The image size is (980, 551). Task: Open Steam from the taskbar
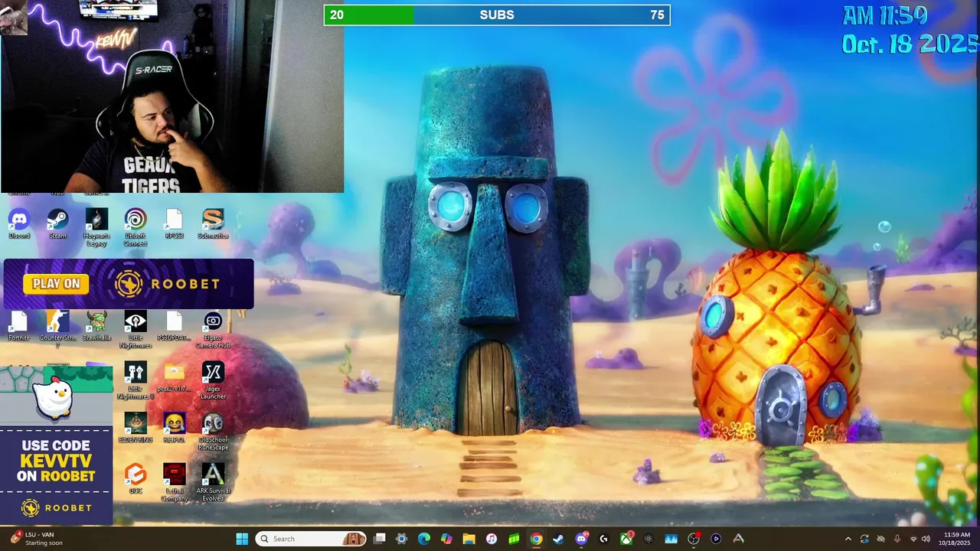[x=558, y=539]
